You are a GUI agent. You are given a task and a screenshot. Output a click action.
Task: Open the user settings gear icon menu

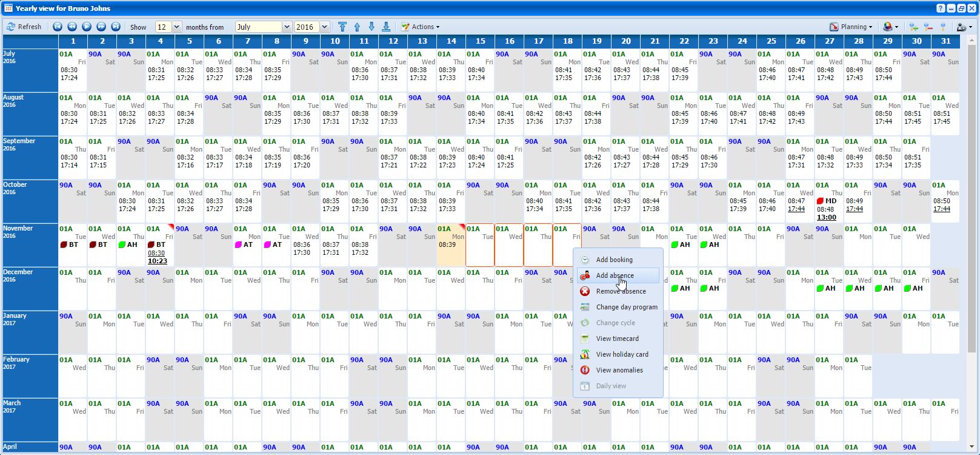point(964,27)
